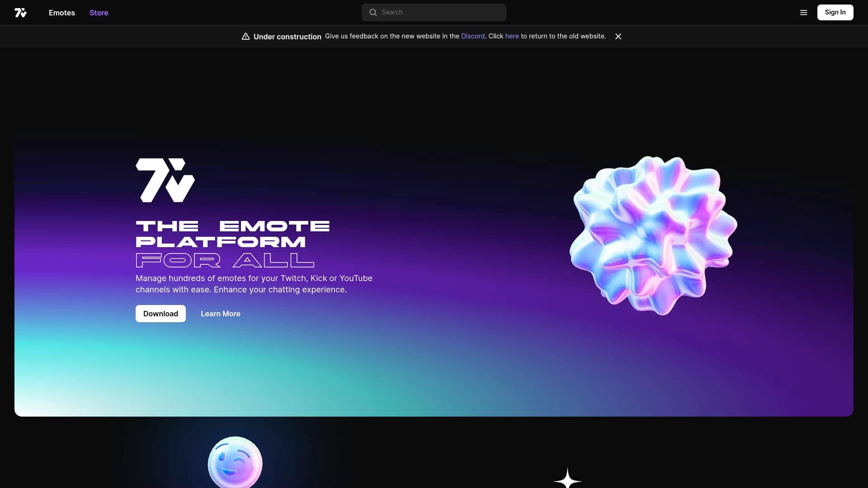Click the warning triangle in the banner
Image resolution: width=868 pixels, height=488 pixels.
click(245, 36)
